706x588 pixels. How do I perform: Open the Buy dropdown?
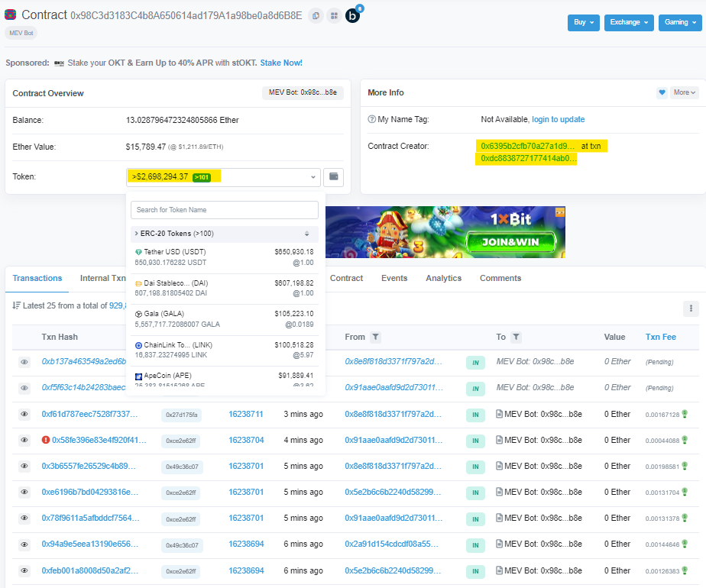point(584,22)
